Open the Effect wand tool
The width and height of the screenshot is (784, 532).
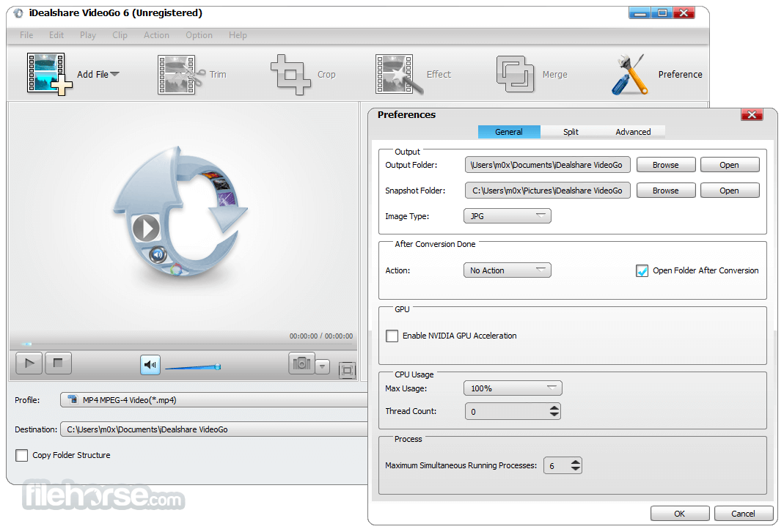(398, 75)
